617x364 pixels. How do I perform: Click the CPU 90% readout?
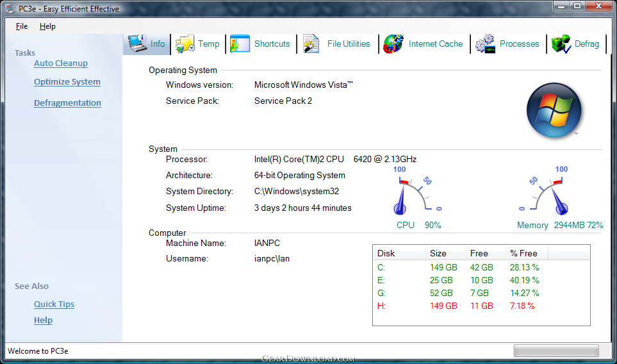point(418,225)
